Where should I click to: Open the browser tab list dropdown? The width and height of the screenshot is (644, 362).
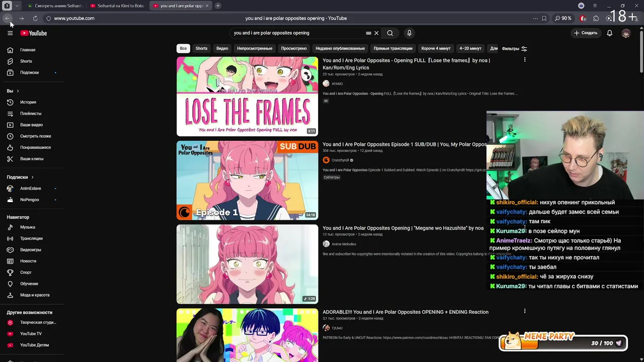(x=17, y=6)
